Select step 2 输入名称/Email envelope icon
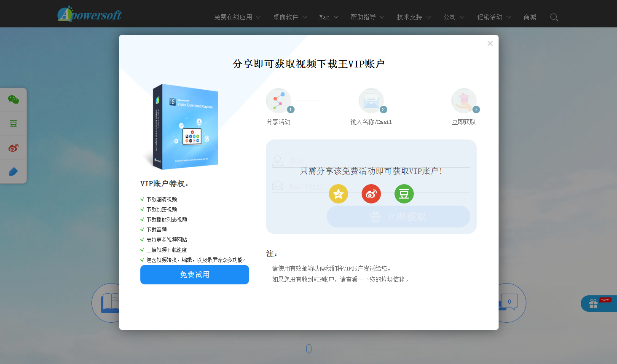This screenshot has width=617, height=364. (x=371, y=101)
